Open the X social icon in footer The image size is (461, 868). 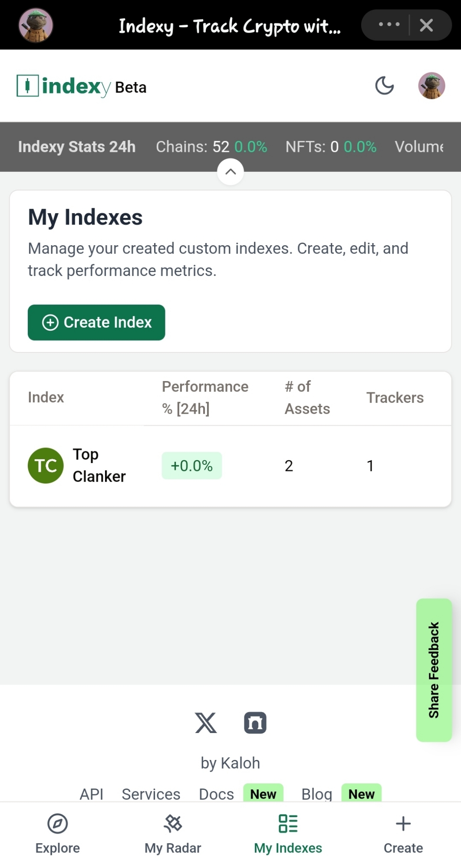point(206,723)
